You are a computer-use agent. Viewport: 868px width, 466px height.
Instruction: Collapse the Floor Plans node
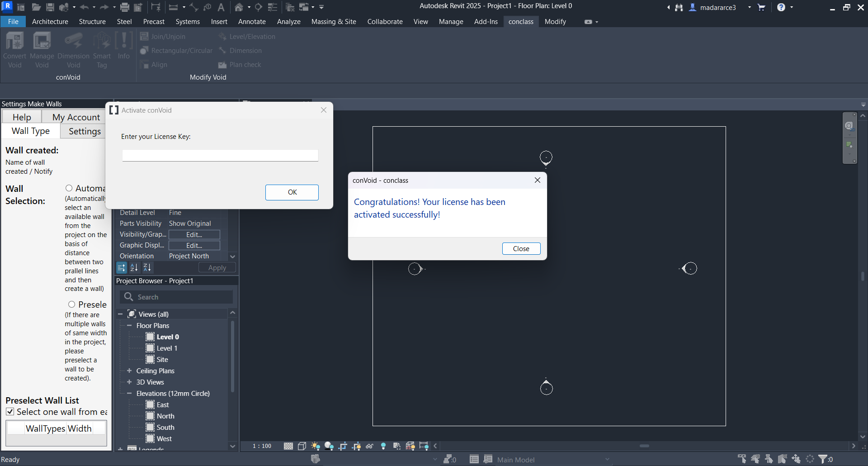(x=129, y=325)
